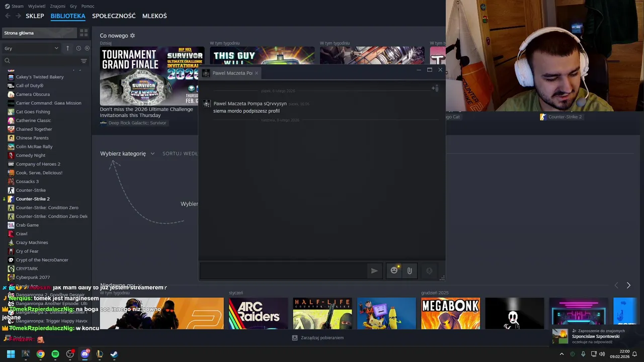Open the ARC Raiders recent game tile
Image resolution: width=644 pixels, height=362 pixels.
click(258, 313)
